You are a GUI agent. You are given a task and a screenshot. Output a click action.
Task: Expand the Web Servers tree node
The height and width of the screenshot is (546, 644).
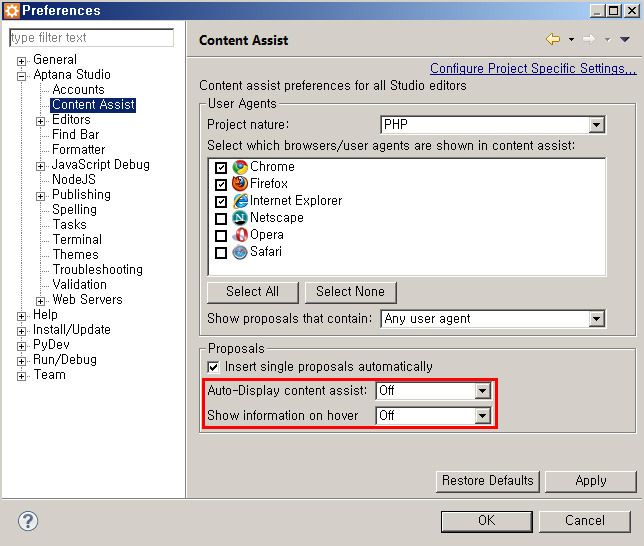(40, 301)
